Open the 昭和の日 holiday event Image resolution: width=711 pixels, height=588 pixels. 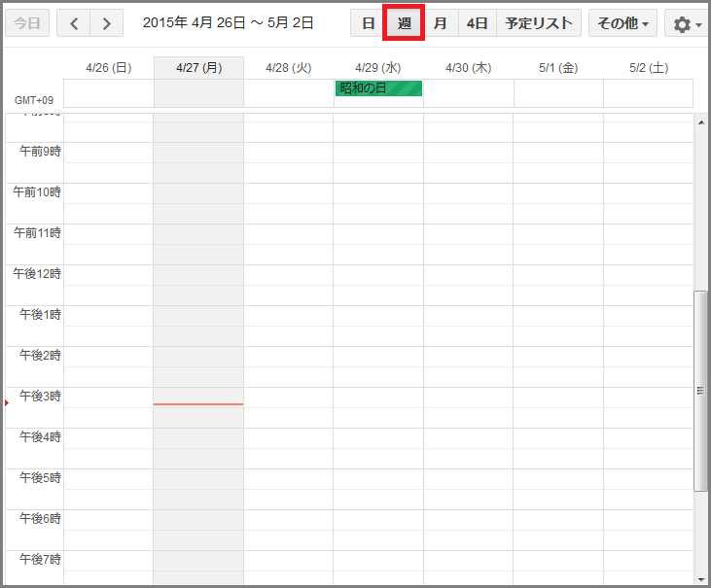click(378, 88)
